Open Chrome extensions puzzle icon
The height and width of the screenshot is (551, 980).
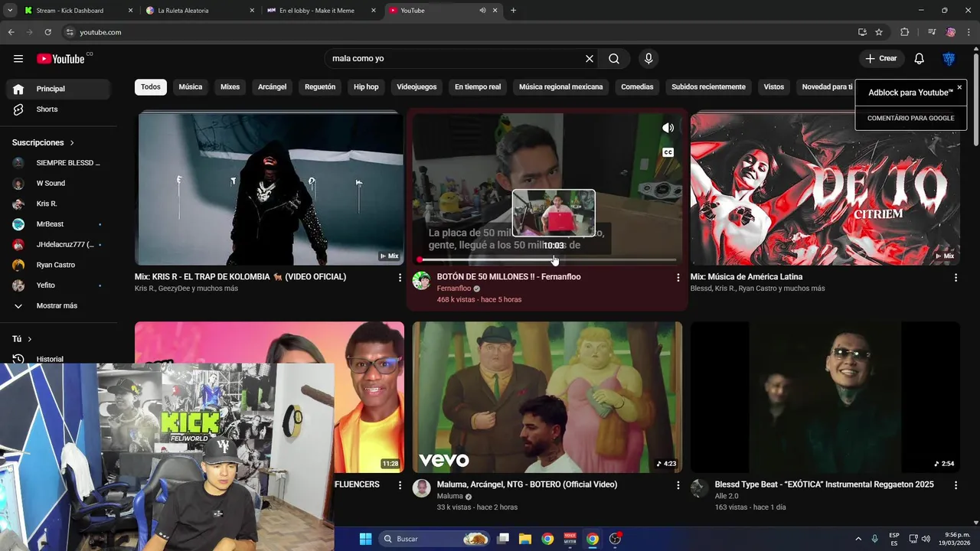pos(905,32)
